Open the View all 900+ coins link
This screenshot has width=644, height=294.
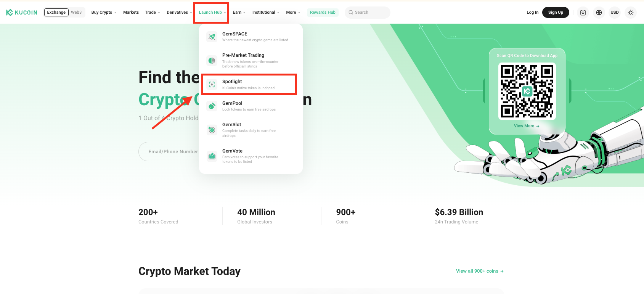coord(480,271)
